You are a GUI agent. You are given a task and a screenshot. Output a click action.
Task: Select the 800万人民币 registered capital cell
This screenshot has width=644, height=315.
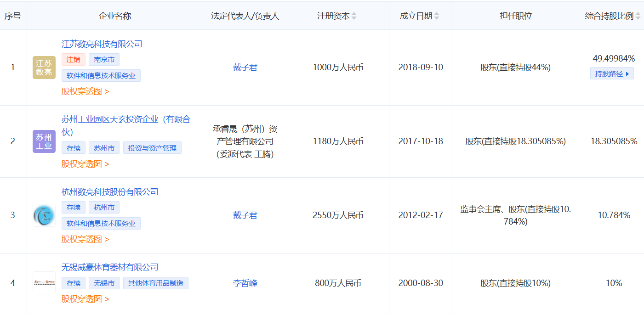coord(338,283)
